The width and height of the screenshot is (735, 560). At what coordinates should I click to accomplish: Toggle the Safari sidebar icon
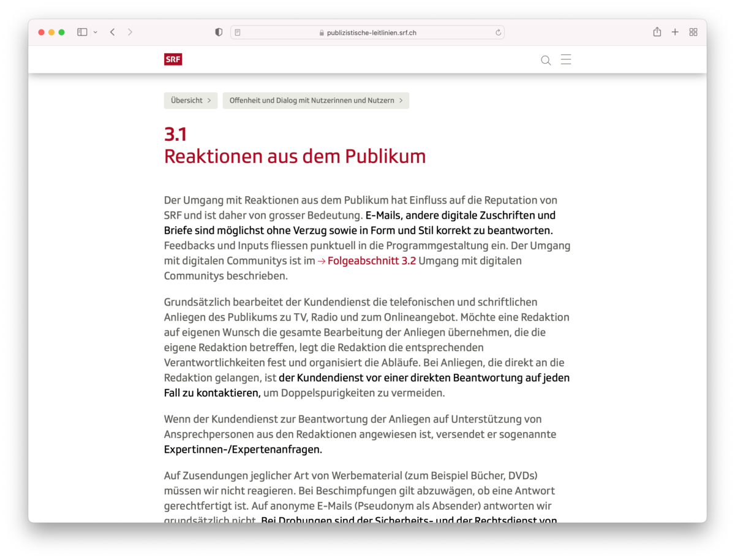tap(82, 32)
